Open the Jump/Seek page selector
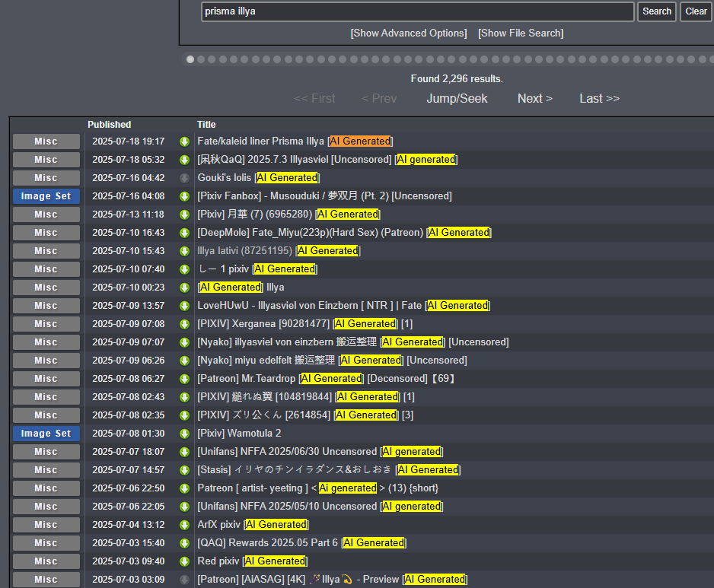Image resolution: width=714 pixels, height=588 pixels. [x=457, y=98]
